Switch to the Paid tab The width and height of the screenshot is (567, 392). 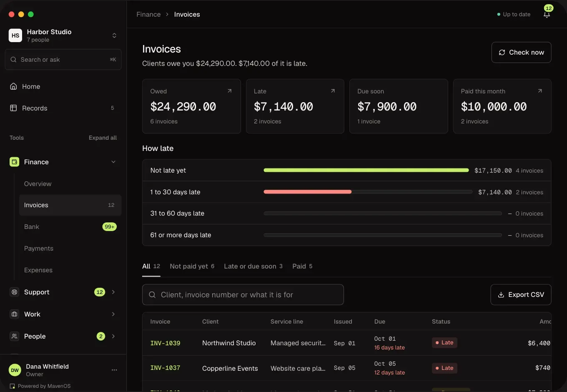(x=302, y=266)
